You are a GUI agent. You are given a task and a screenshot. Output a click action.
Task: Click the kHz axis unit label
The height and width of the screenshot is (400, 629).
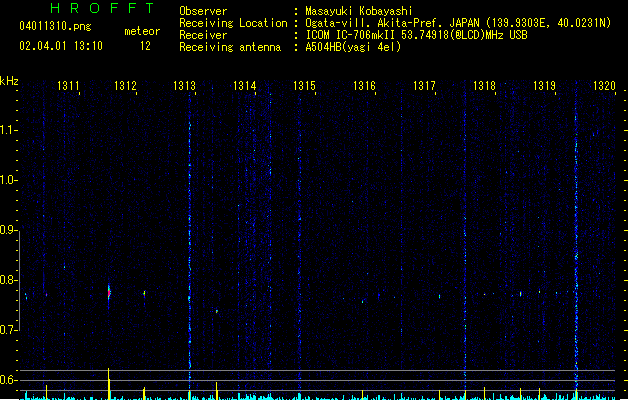[9, 81]
